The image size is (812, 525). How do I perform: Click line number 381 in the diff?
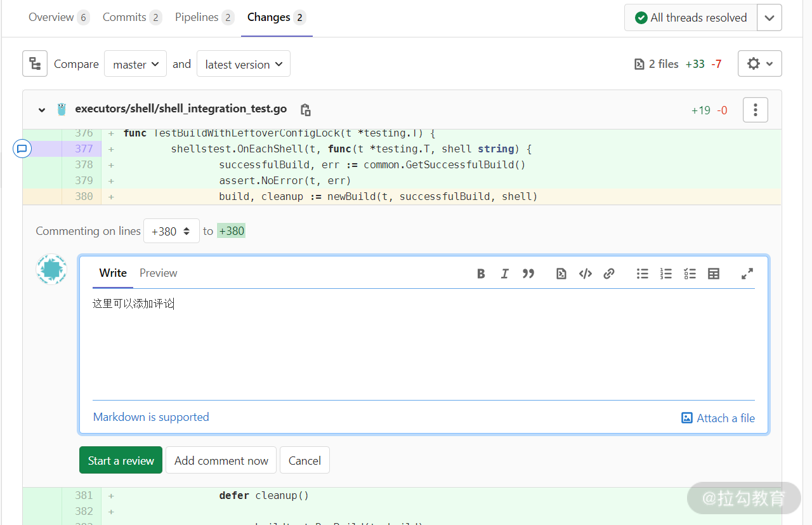click(84, 495)
